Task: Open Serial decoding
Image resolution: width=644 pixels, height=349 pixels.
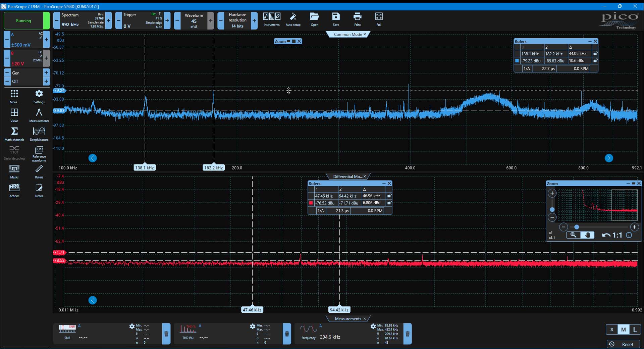Action: (14, 153)
